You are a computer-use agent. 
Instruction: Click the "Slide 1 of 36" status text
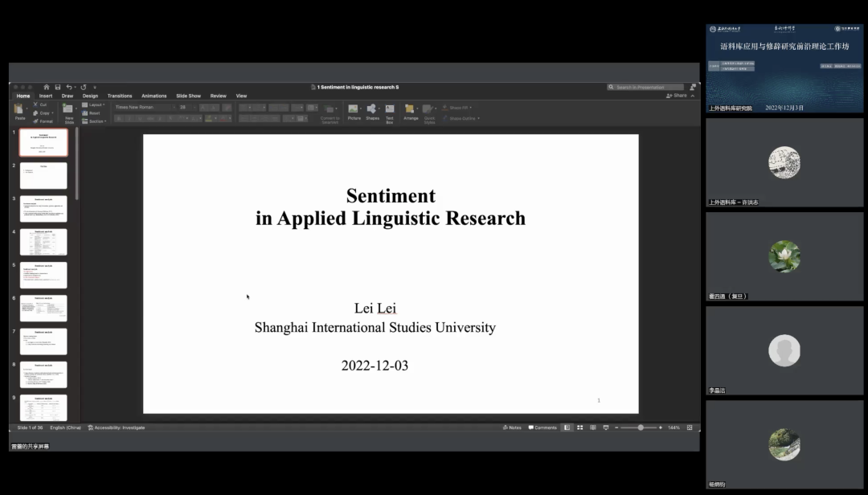(x=30, y=427)
